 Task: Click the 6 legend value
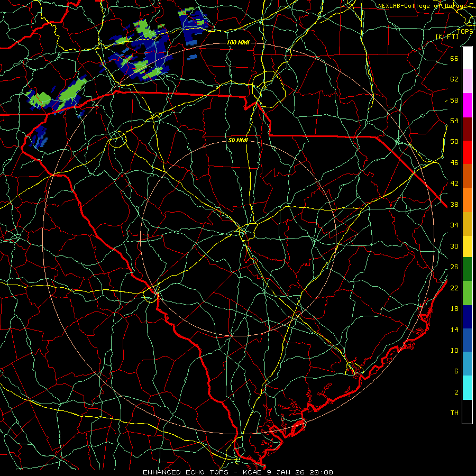tap(456, 371)
